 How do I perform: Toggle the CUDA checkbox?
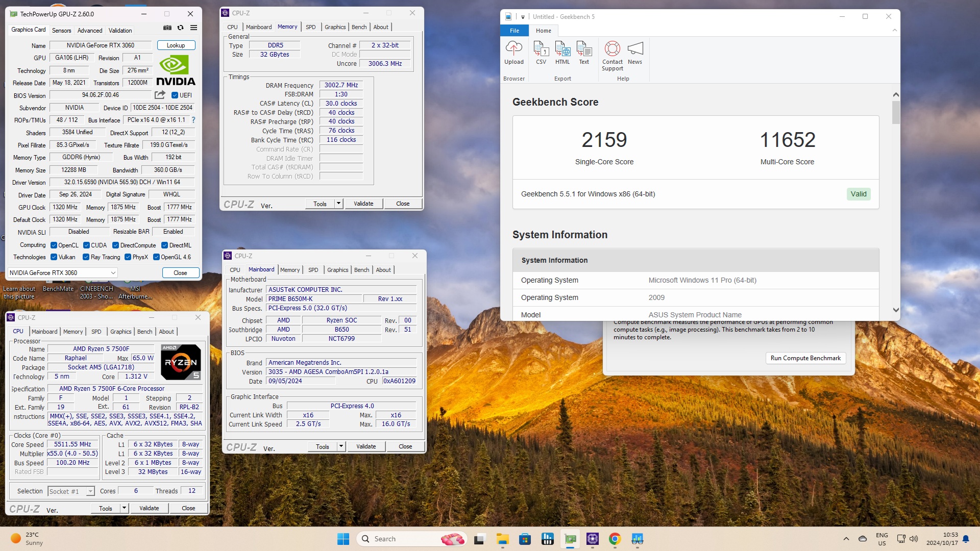[x=86, y=245]
